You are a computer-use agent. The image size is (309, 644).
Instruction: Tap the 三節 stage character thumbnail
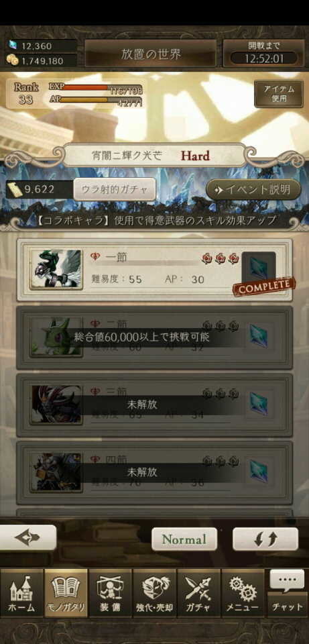point(56,405)
